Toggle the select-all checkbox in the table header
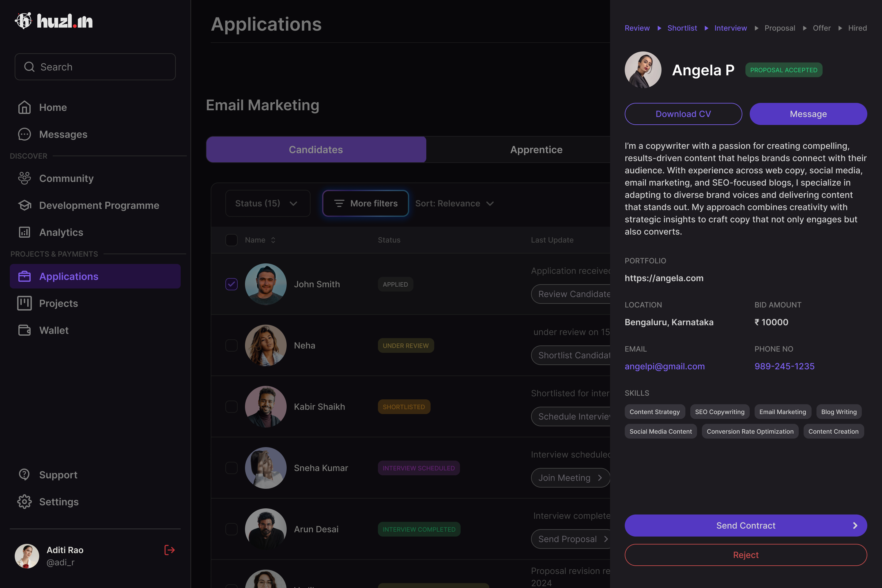882x588 pixels. tap(232, 240)
